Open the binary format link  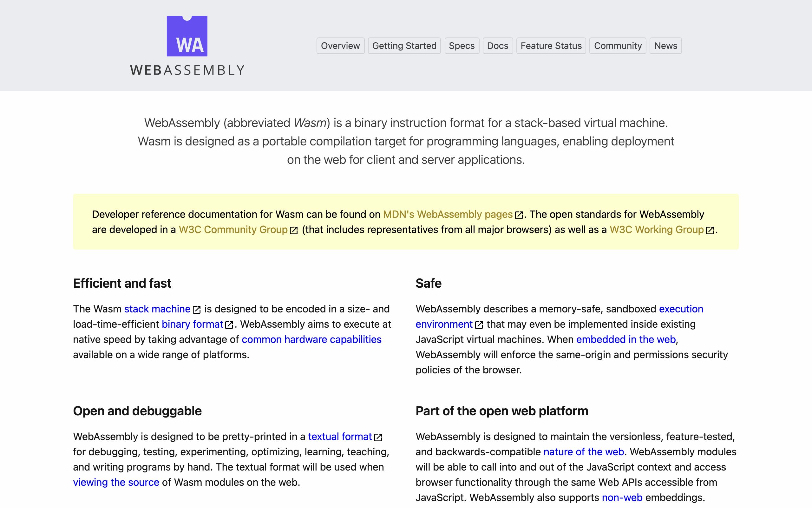click(192, 324)
